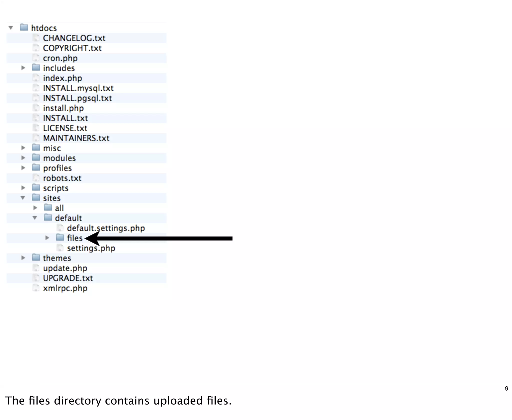The width and height of the screenshot is (512, 420).
Task: Click the themes folder icon
Action: tap(36, 257)
